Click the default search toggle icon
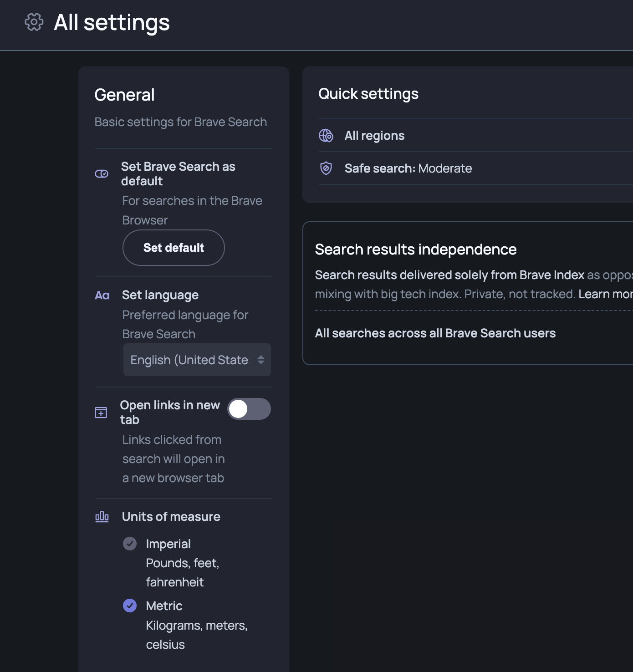This screenshot has height=672, width=633. pos(102,174)
